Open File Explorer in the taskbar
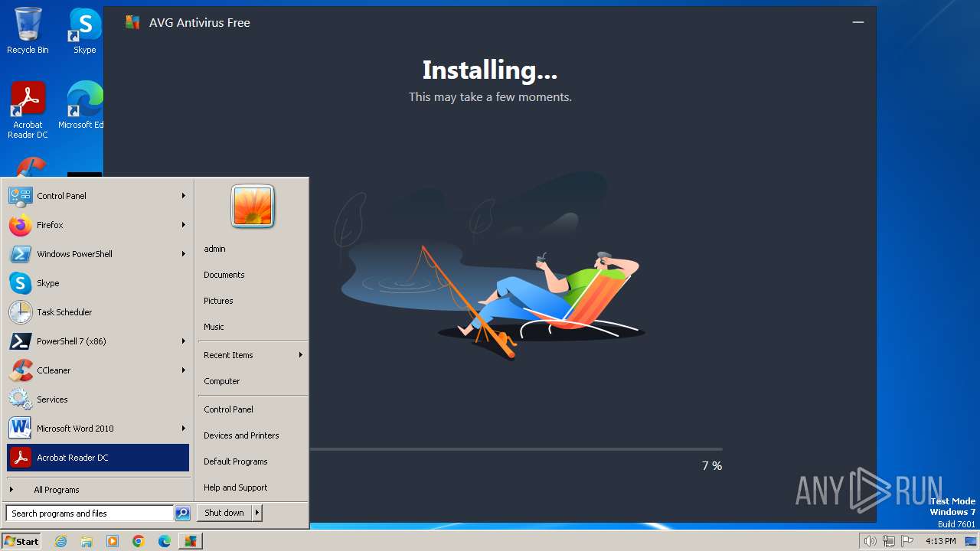Image resolution: width=980 pixels, height=551 pixels. (x=87, y=541)
